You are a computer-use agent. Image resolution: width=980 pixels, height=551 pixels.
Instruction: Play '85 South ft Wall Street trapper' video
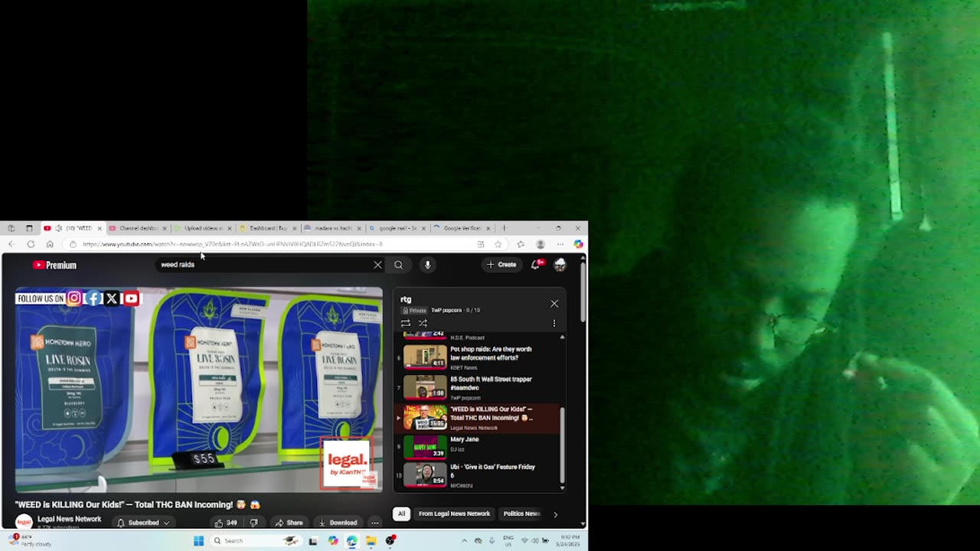click(477, 387)
